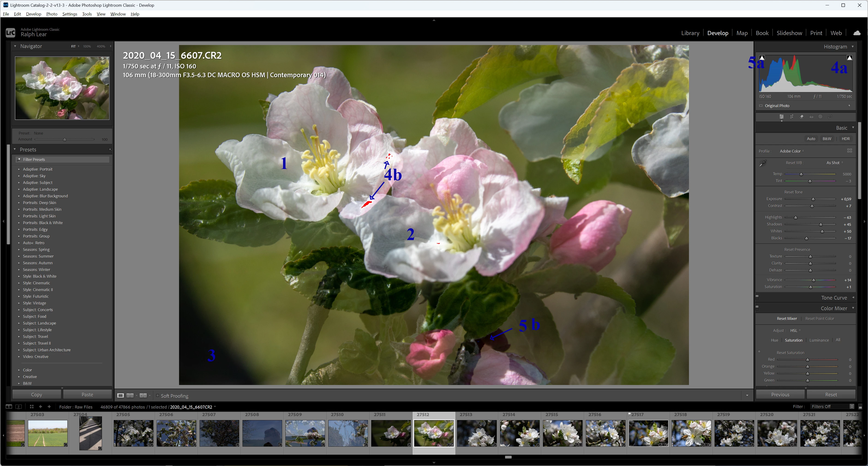868x466 pixels.
Task: Switch to Before/After view mode
Action: tap(130, 396)
